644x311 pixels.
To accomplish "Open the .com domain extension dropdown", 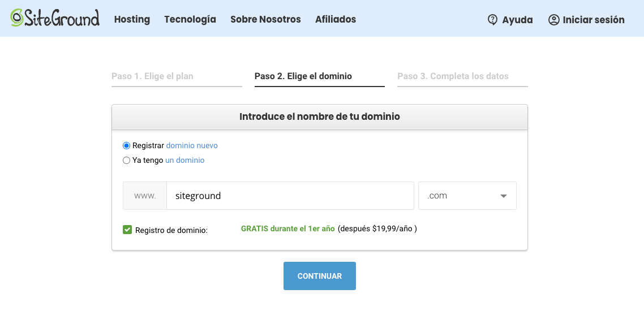I will (466, 196).
